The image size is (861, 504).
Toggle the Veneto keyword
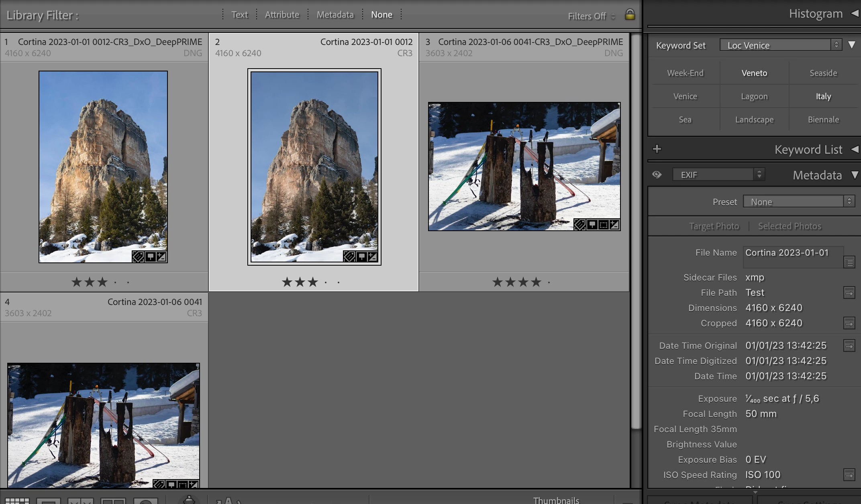pos(754,73)
